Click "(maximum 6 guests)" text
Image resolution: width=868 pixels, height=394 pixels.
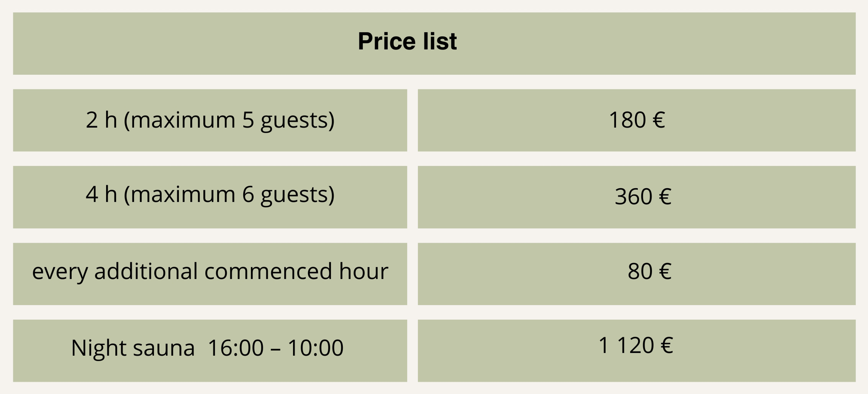[x=229, y=194]
